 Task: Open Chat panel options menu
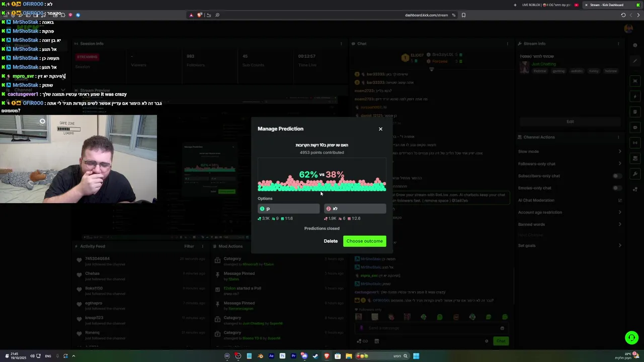(x=507, y=44)
